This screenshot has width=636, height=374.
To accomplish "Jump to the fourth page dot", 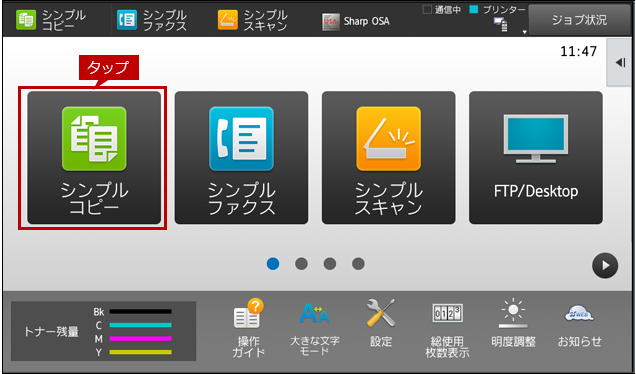I will 358,264.
